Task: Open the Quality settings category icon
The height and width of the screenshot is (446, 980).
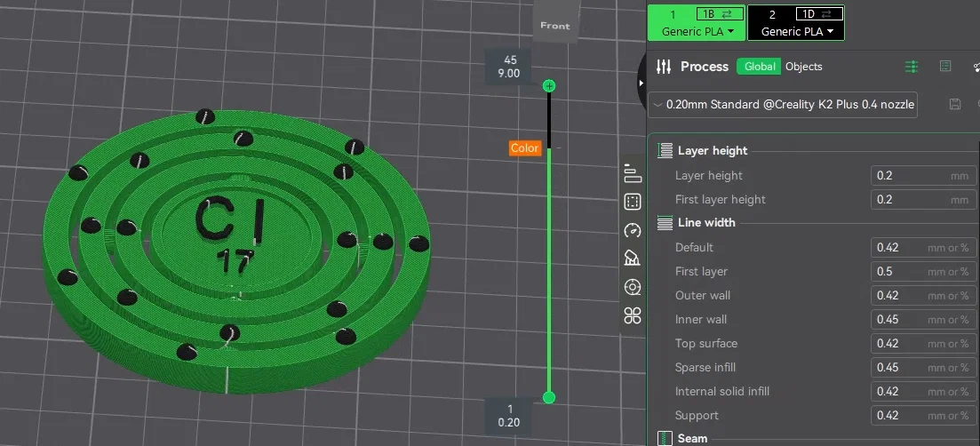Action: pos(633,173)
